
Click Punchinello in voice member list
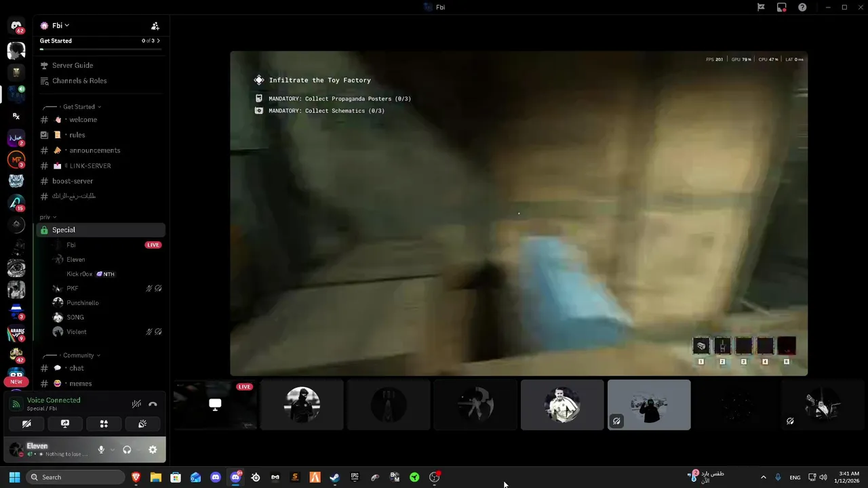(x=107, y=303)
